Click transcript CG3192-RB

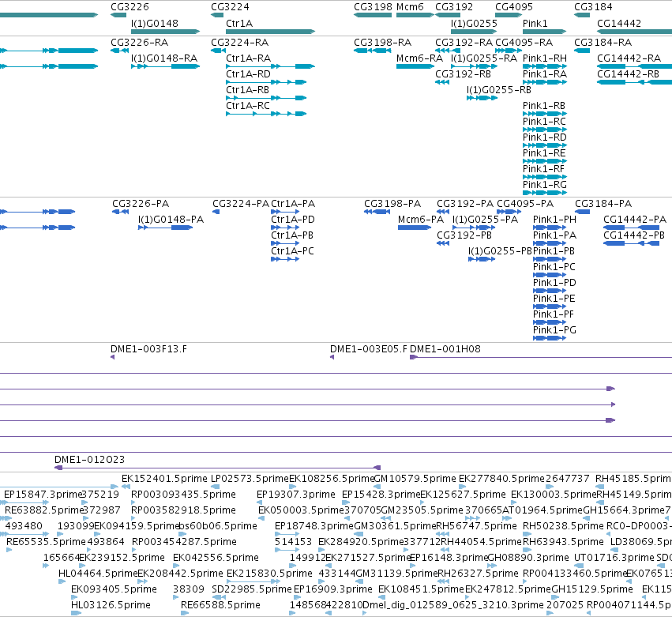463,74
